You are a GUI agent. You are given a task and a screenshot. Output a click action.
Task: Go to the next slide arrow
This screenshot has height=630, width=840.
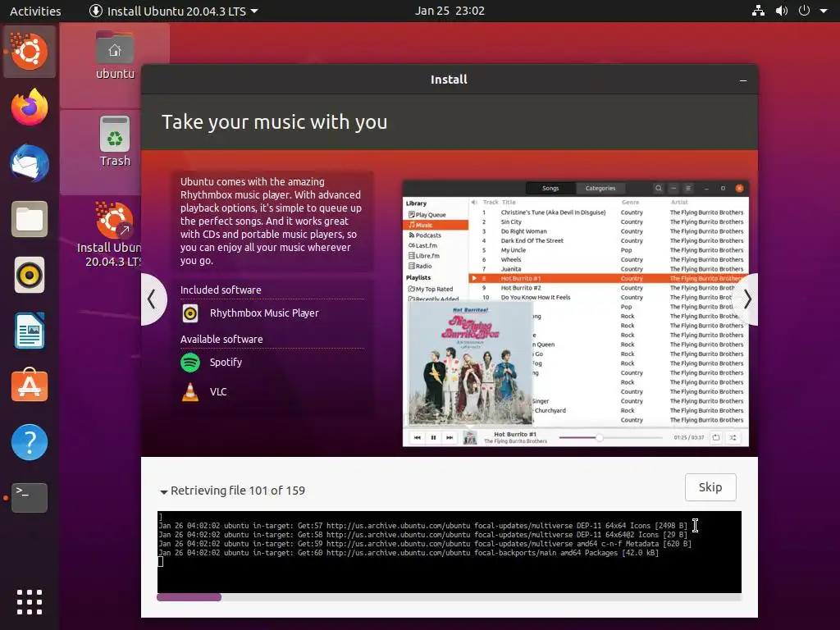[746, 299]
